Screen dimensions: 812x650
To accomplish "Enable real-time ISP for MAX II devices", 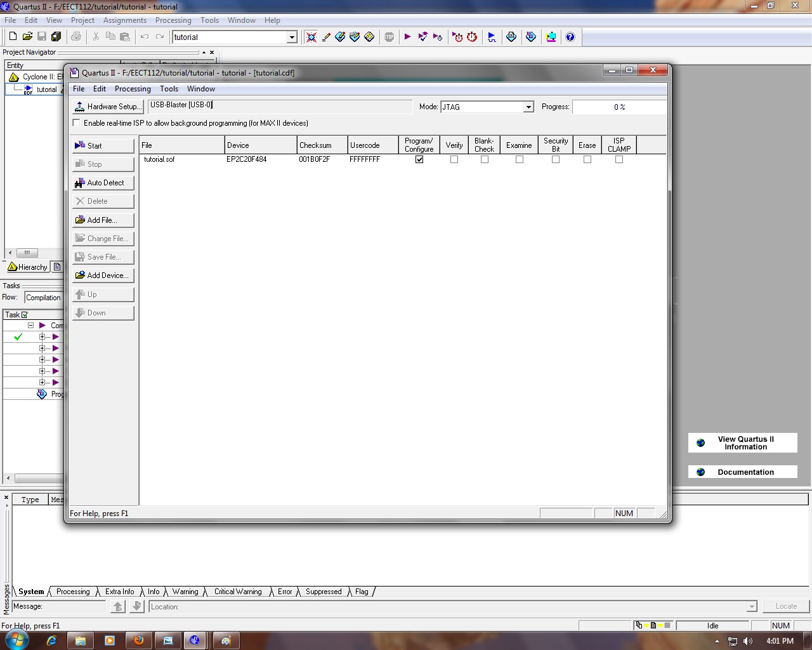I will click(76, 123).
